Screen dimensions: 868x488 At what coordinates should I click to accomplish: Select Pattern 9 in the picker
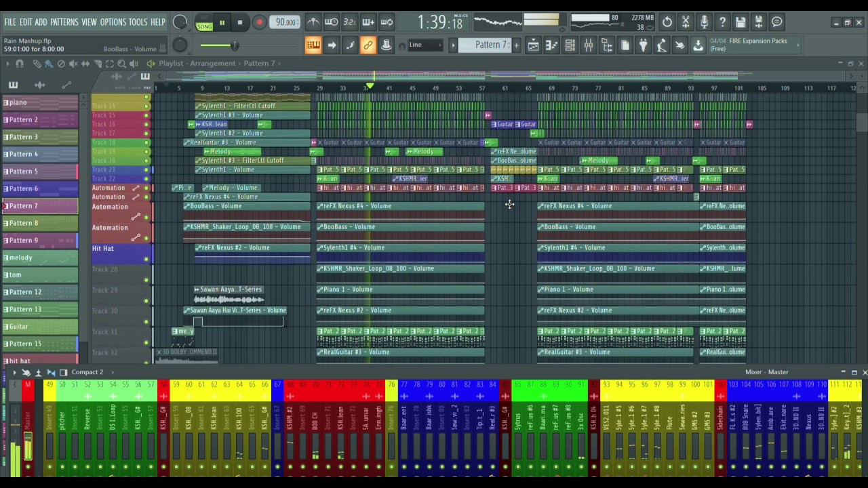(x=39, y=240)
